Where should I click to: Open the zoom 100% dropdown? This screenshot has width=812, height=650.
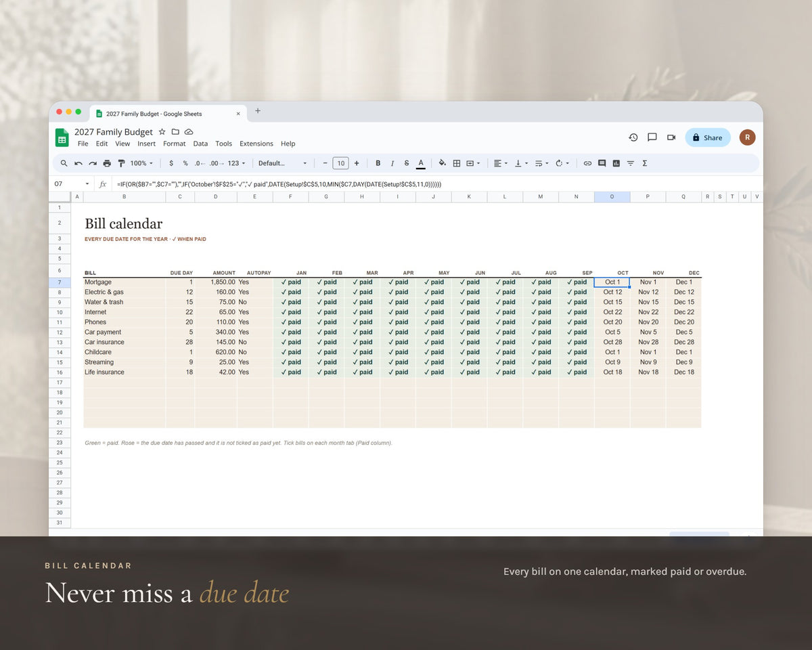(x=141, y=163)
